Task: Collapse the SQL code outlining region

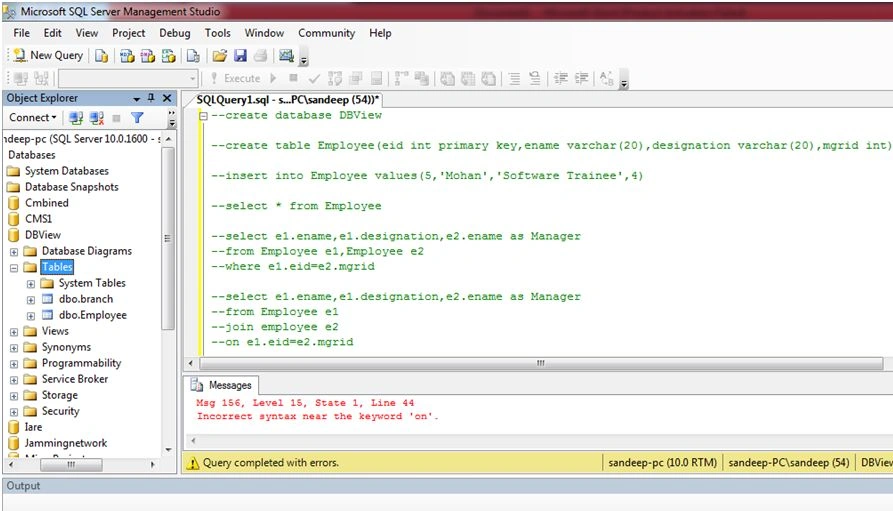Action: [203, 116]
